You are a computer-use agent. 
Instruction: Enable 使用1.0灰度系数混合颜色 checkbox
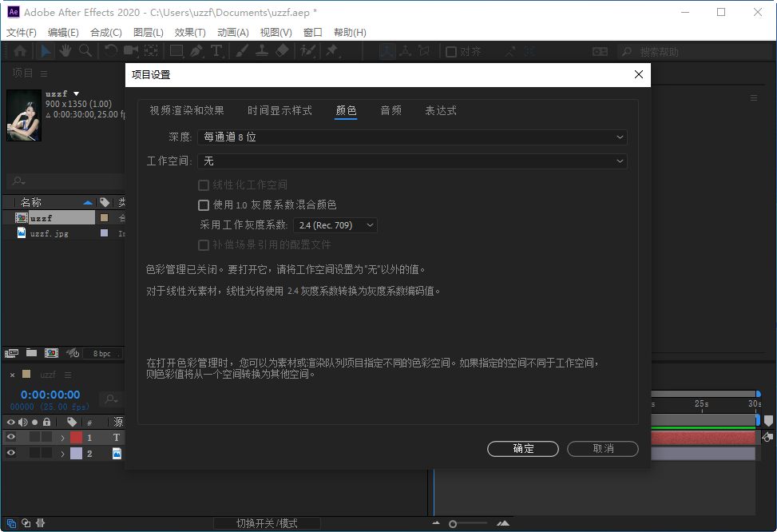(x=204, y=205)
